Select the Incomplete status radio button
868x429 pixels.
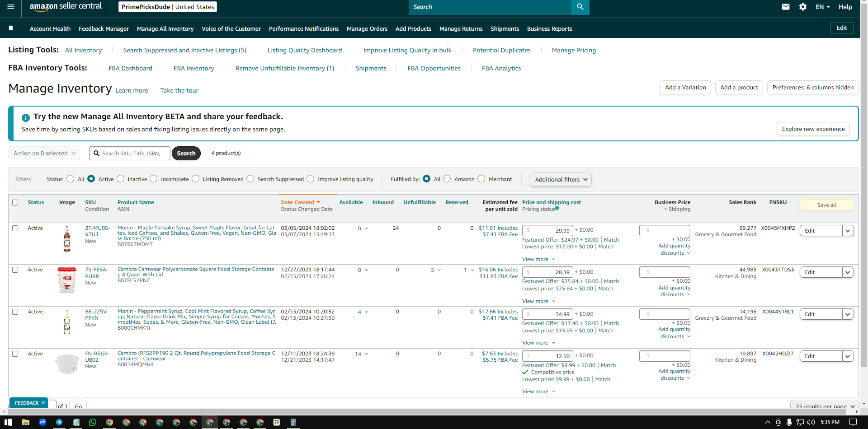click(154, 179)
